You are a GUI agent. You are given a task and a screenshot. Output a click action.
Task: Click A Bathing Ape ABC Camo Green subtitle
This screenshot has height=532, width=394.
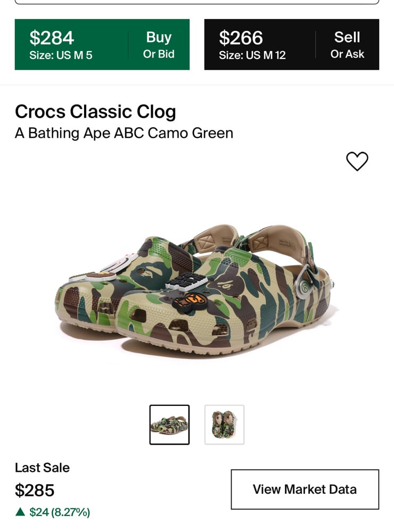(x=124, y=133)
